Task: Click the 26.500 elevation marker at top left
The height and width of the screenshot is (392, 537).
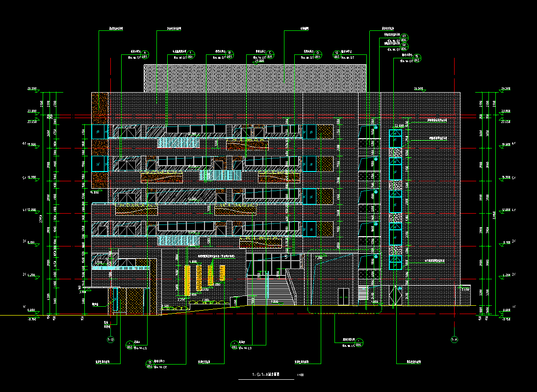Action: [33, 89]
